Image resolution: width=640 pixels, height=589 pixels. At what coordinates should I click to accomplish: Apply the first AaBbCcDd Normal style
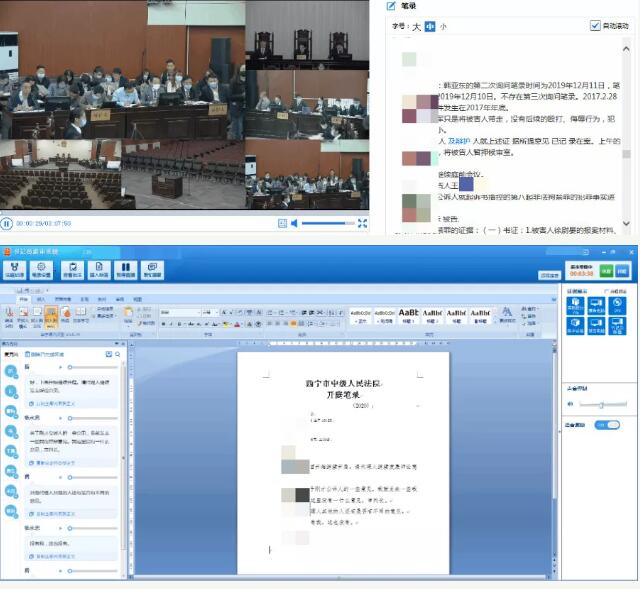360,316
